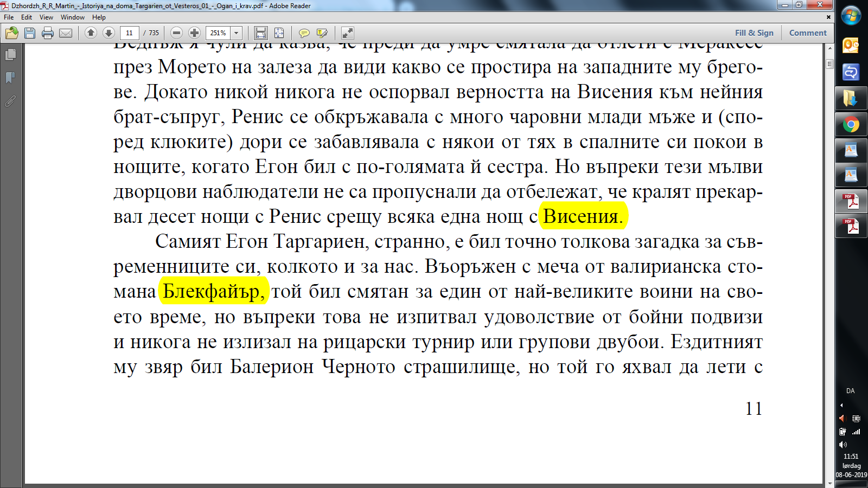Viewport: 868px width, 488px height.
Task: Click the page number field showing 11
Action: 129,33
